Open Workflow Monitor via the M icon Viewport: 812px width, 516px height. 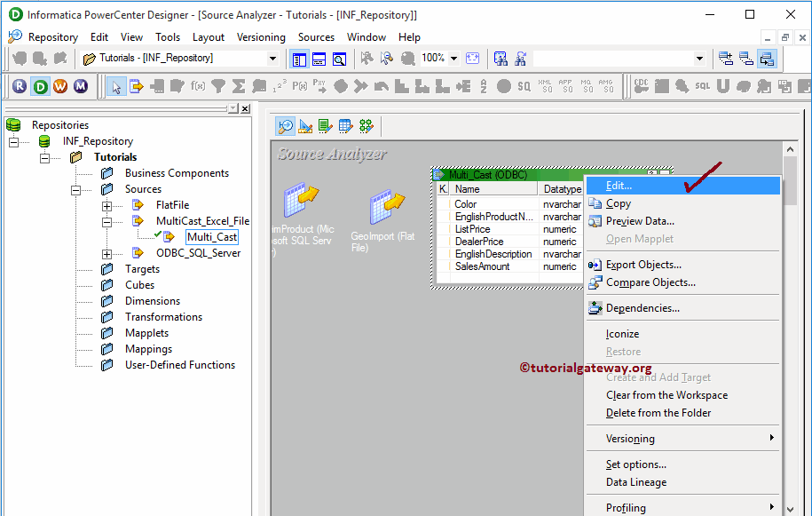(x=80, y=86)
